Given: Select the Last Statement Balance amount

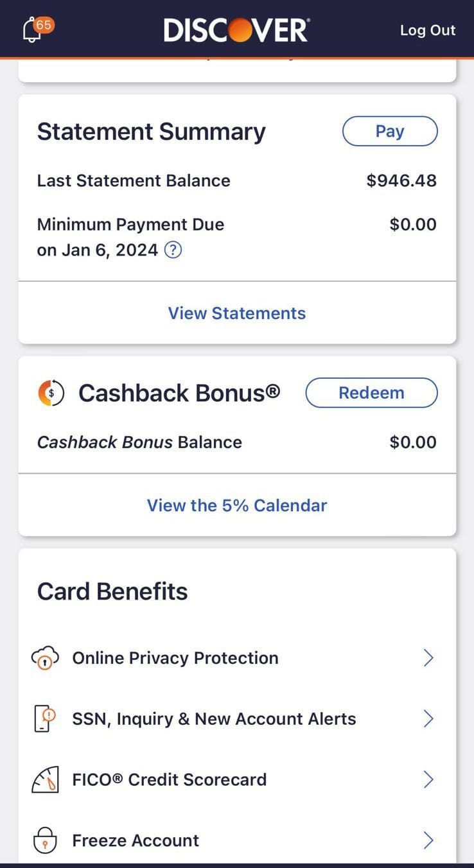Looking at the screenshot, I should 401,180.
